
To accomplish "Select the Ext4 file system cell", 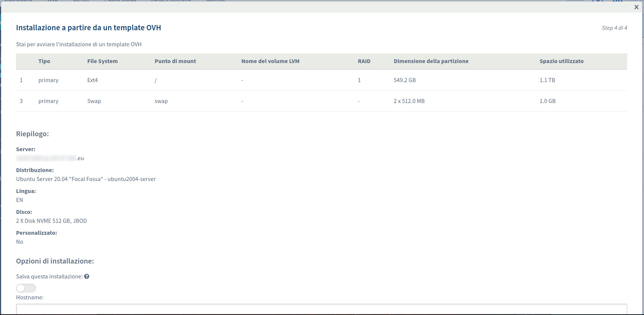I will pyautogui.click(x=93, y=80).
